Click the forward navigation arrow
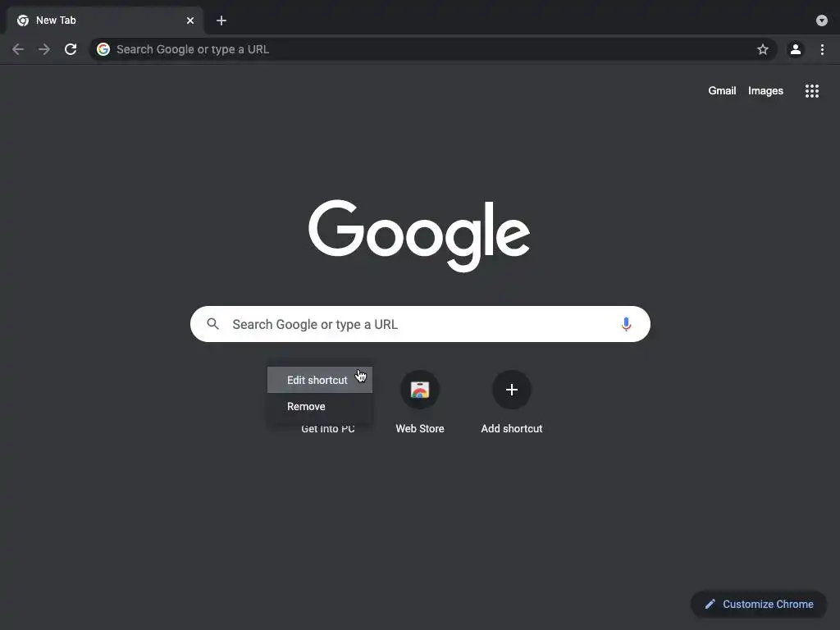840x630 pixels. click(44, 49)
